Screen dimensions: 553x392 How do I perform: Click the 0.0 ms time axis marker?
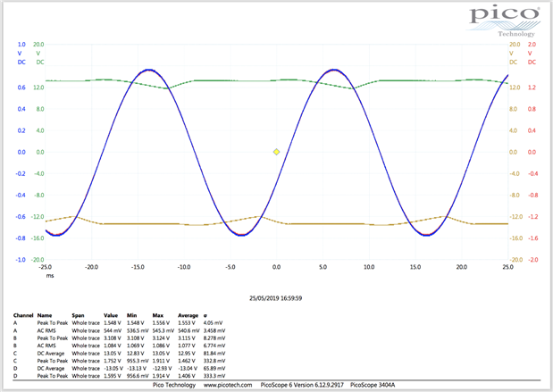click(x=276, y=267)
